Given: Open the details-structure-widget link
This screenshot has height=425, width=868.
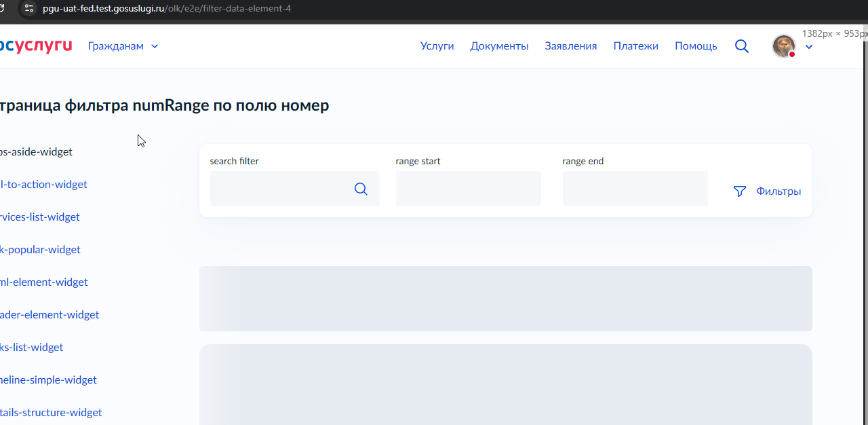Looking at the screenshot, I should 51,413.
